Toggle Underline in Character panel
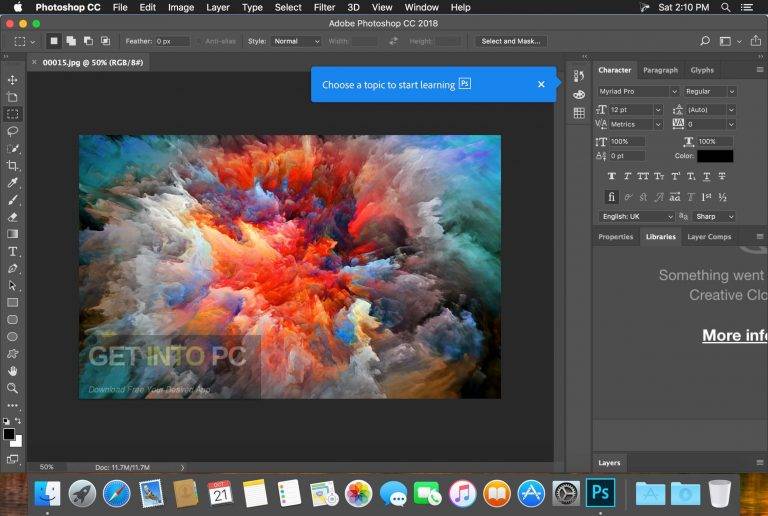Viewport: 768px width, 516px height. pos(706,176)
